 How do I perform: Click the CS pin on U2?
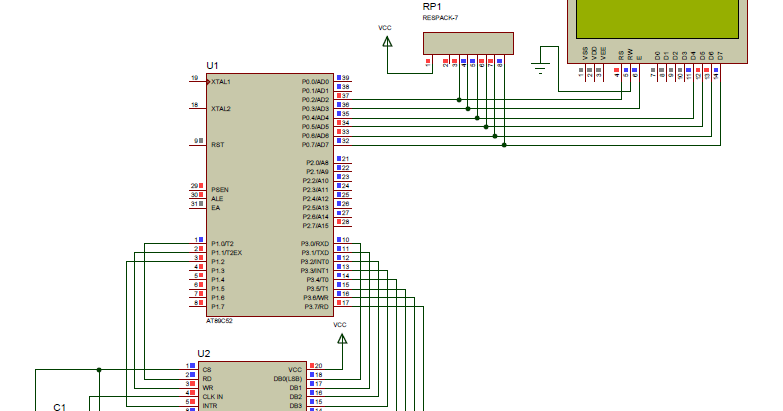pyautogui.click(x=207, y=370)
